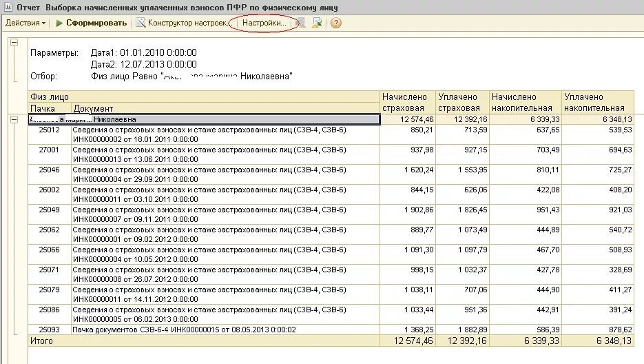Open the Настройки... button

264,23
